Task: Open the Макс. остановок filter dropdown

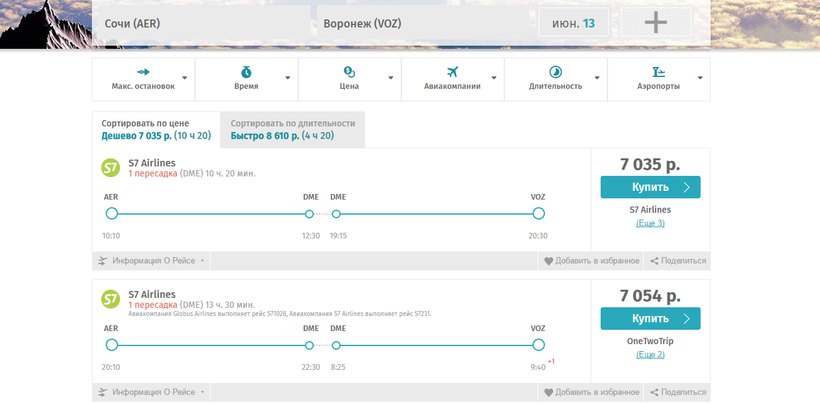Action: pyautogui.click(x=143, y=79)
